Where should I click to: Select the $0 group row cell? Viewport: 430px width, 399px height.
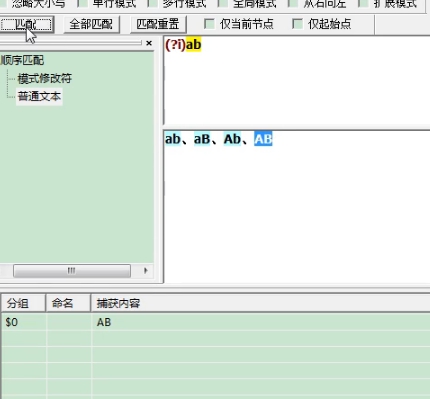24,322
